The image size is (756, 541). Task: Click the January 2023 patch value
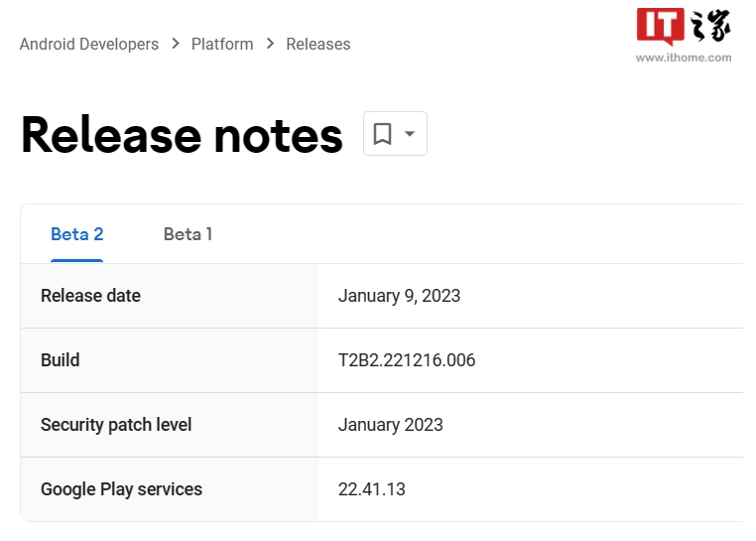point(390,425)
